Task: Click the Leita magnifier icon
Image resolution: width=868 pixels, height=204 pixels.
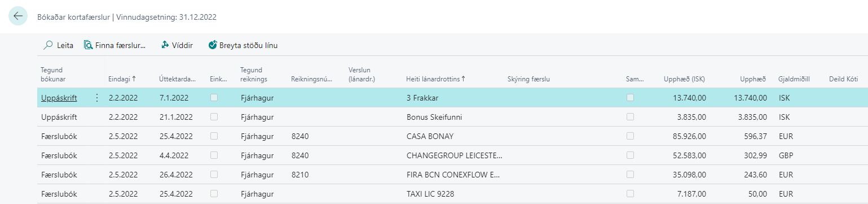Action: (x=49, y=45)
